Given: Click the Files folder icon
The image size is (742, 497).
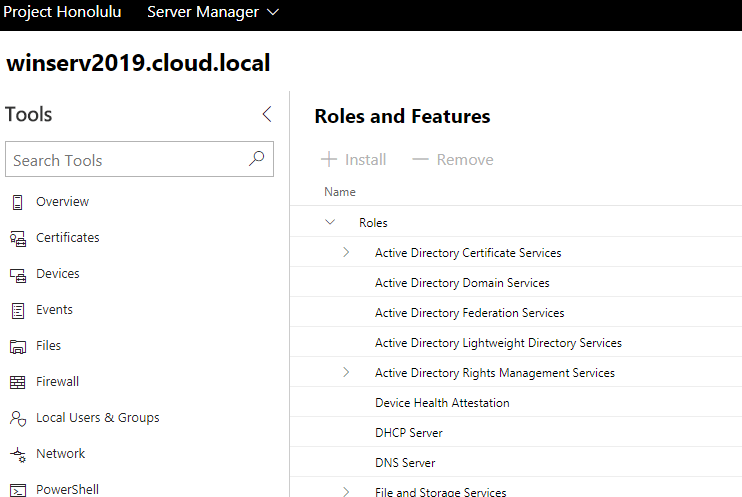Looking at the screenshot, I should tap(17, 346).
